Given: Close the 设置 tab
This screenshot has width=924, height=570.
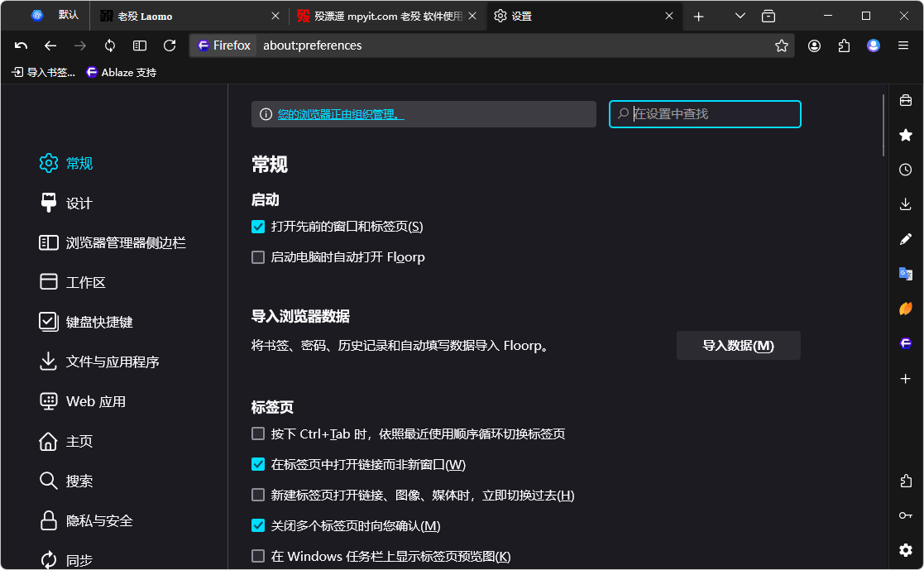Looking at the screenshot, I should (669, 17).
